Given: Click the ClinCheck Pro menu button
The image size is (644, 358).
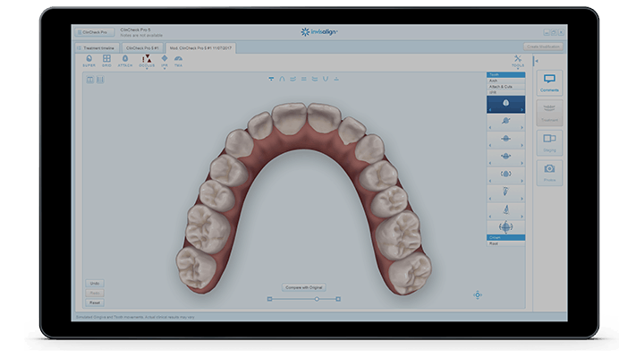Looking at the screenshot, I should point(95,32).
